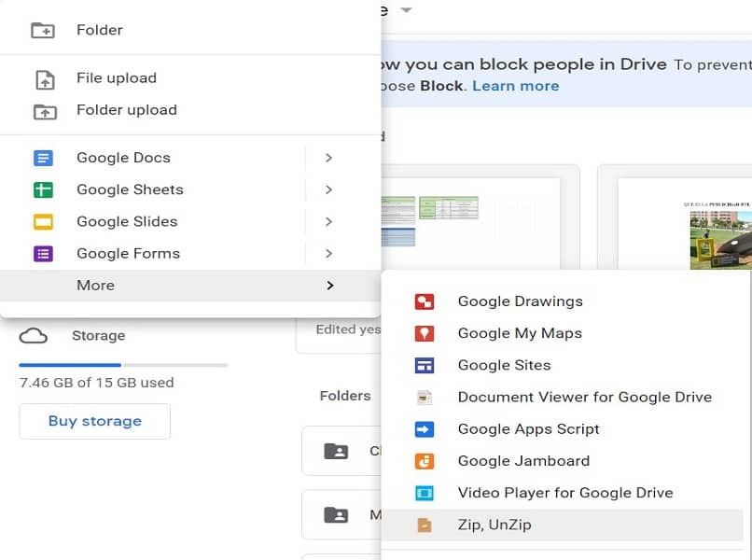Viewport: 752px width, 560px height.
Task: Click the Google Sites icon
Action: [x=425, y=365]
